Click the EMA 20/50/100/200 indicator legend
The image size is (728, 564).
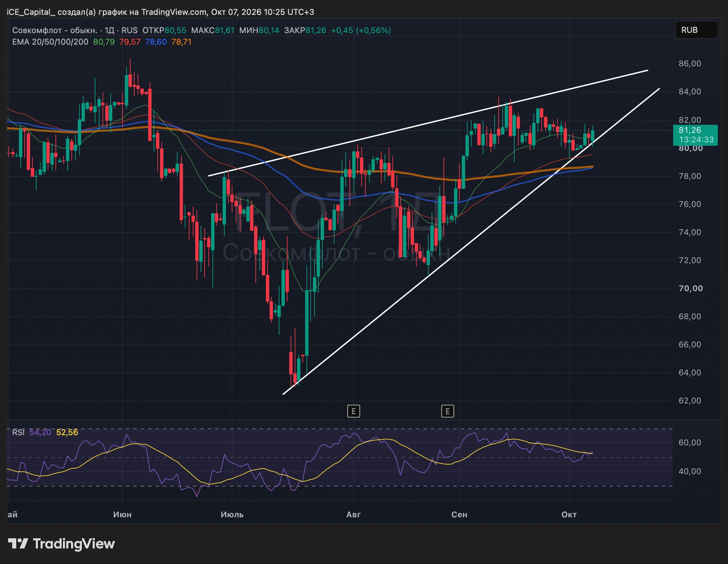pyautogui.click(x=50, y=42)
